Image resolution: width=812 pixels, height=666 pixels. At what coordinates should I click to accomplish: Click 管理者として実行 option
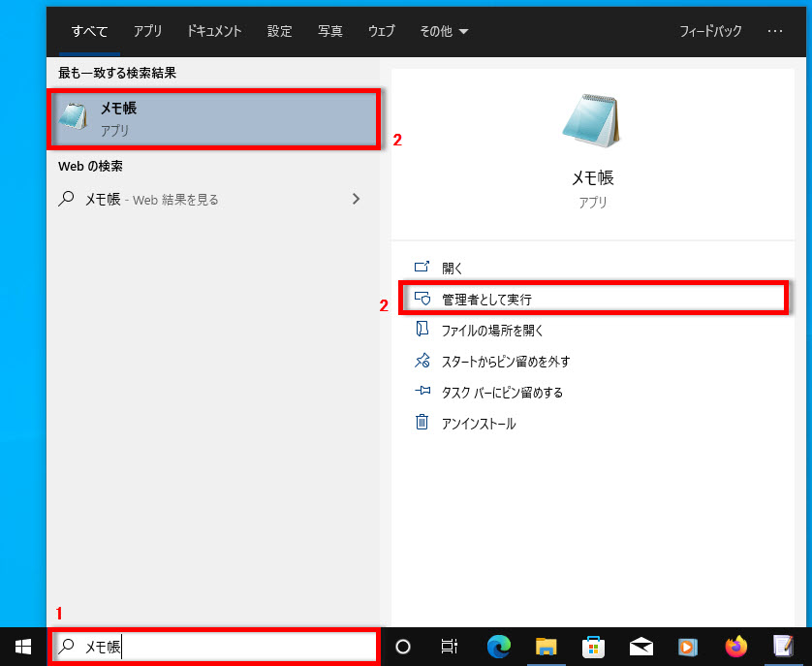pyautogui.click(x=486, y=300)
